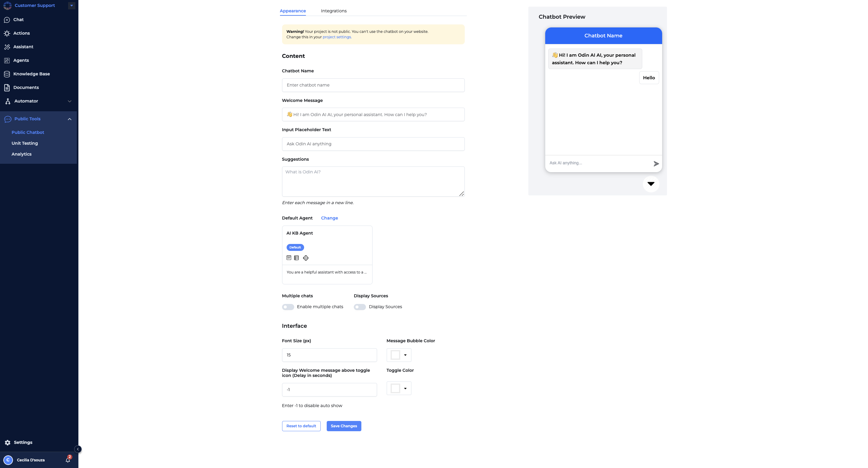The width and height of the screenshot is (868, 468).
Task: Click the Automator icon in sidebar
Action: 7,101
